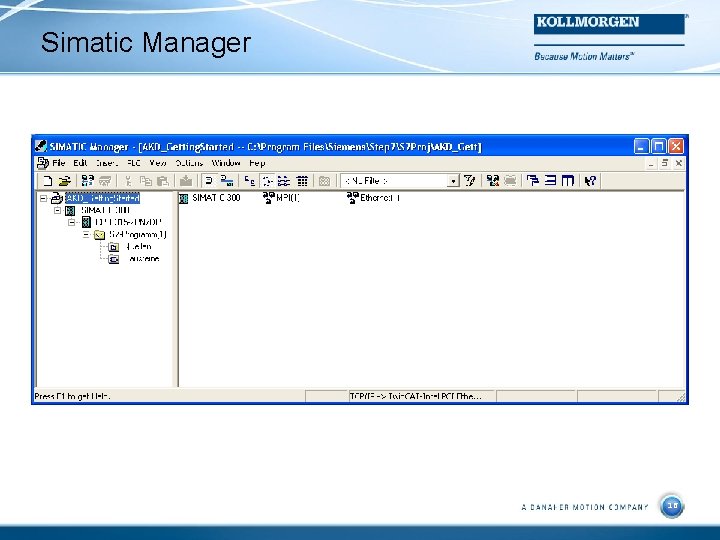
Task: Click the New project toolbar icon
Action: [x=47, y=181]
